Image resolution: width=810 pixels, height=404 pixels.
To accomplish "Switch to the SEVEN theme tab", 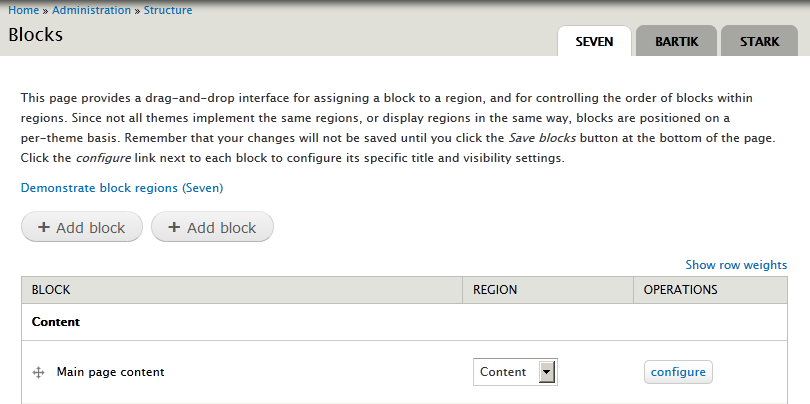I will [x=594, y=41].
